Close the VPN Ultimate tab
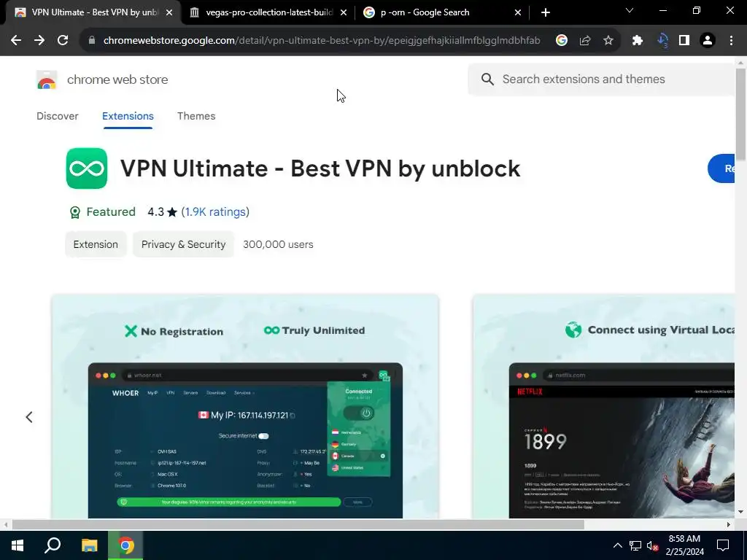 (169, 12)
